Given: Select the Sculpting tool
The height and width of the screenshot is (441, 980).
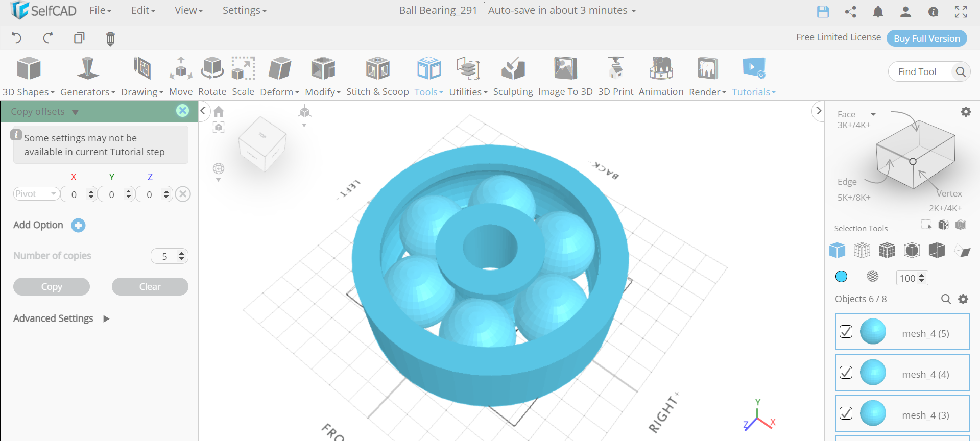Looking at the screenshot, I should [x=513, y=77].
